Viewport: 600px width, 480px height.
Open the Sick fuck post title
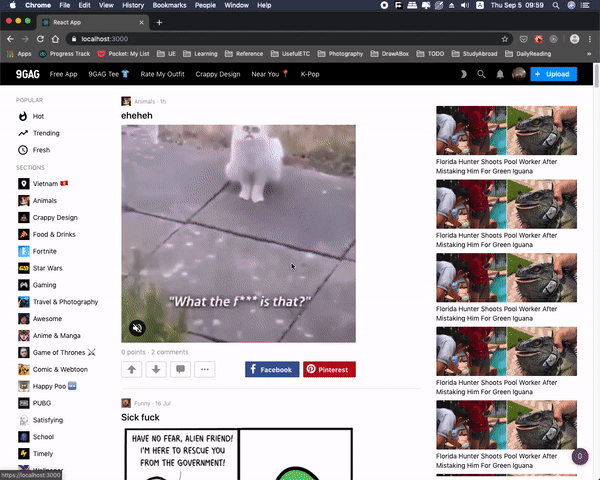point(140,417)
